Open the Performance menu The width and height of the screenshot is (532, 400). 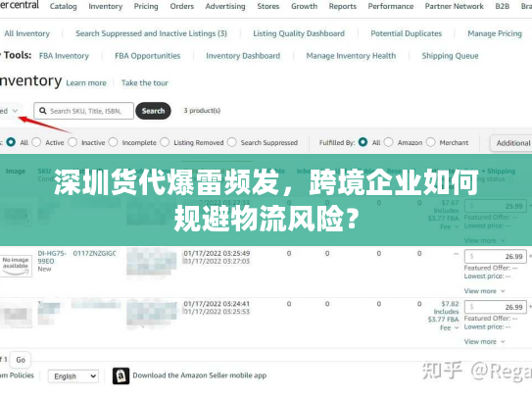pos(391,7)
